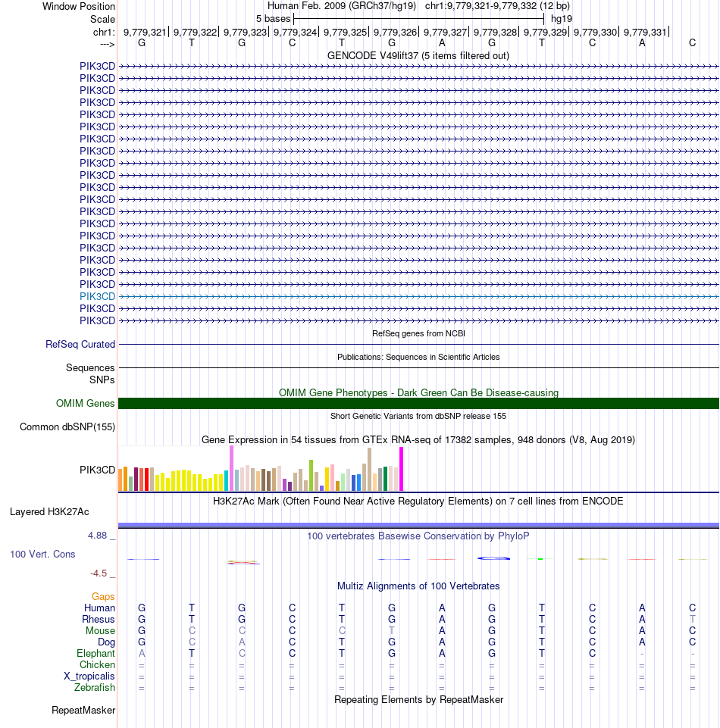
Task: Click the 'SNPs' track label
Action: pyautogui.click(x=102, y=380)
